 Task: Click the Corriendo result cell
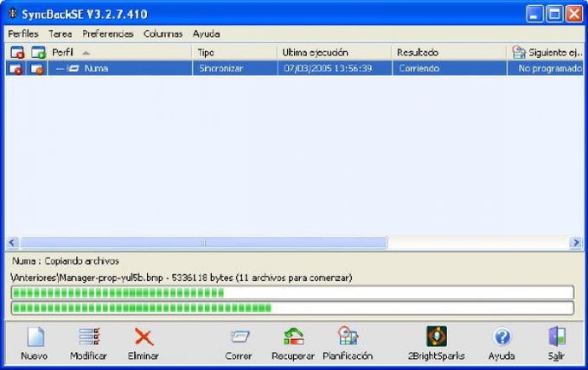(x=419, y=68)
